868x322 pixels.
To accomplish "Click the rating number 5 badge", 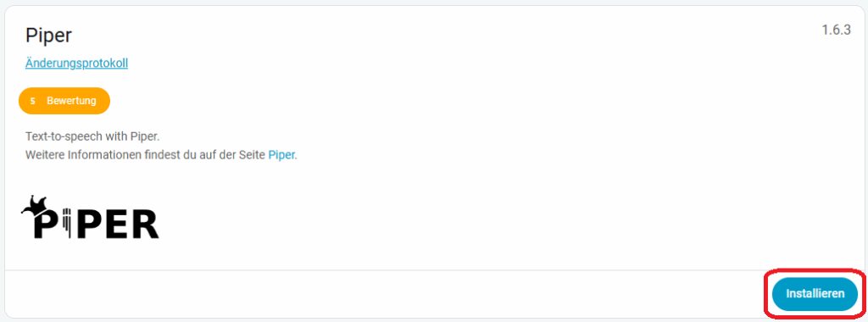I will (33, 101).
